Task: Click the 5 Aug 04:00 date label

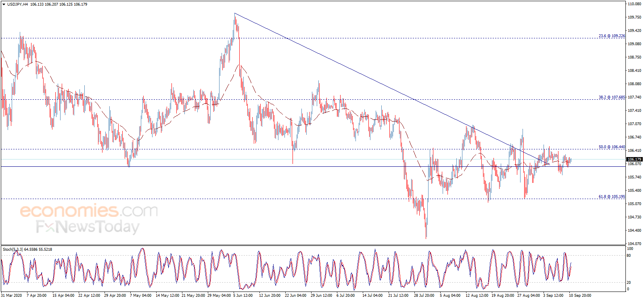Action: click(450, 296)
